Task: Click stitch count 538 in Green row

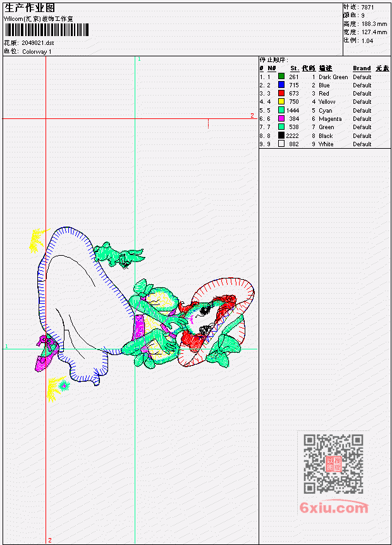Action: click(294, 127)
